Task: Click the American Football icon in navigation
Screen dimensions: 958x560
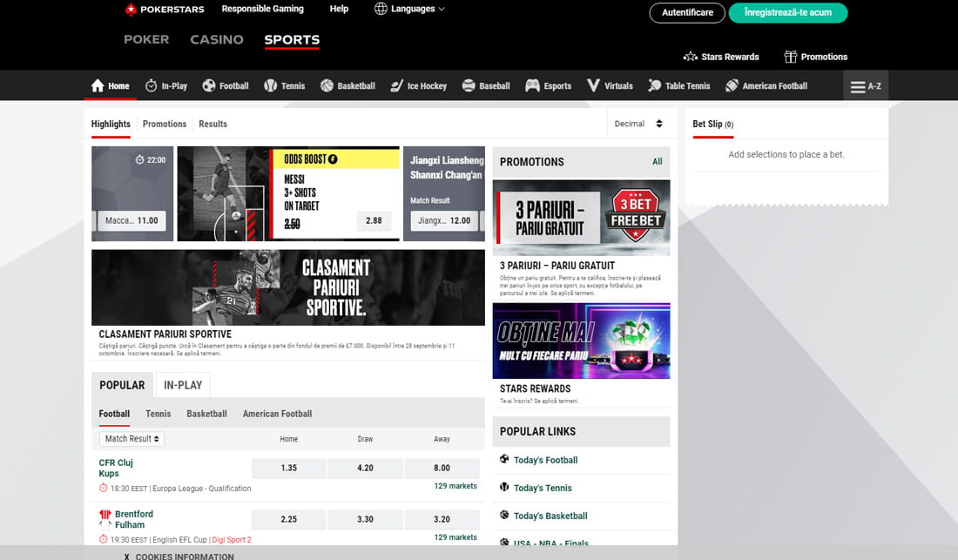Action: pyautogui.click(x=732, y=85)
